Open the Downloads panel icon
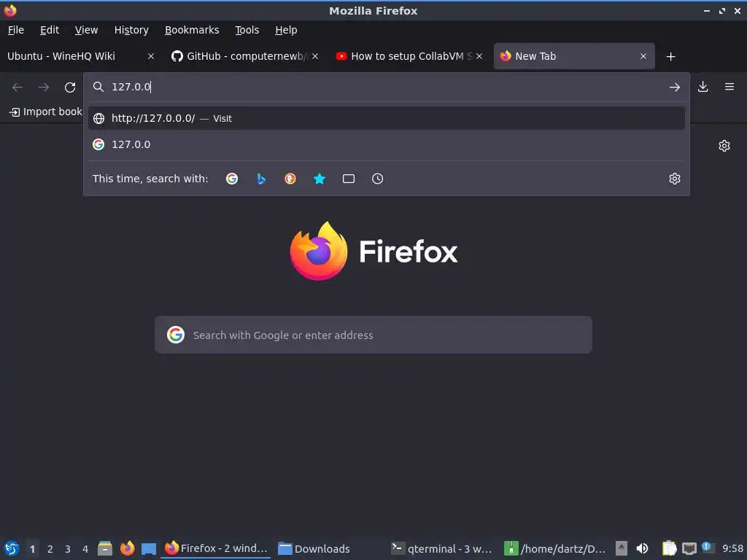747x560 pixels. coord(703,87)
